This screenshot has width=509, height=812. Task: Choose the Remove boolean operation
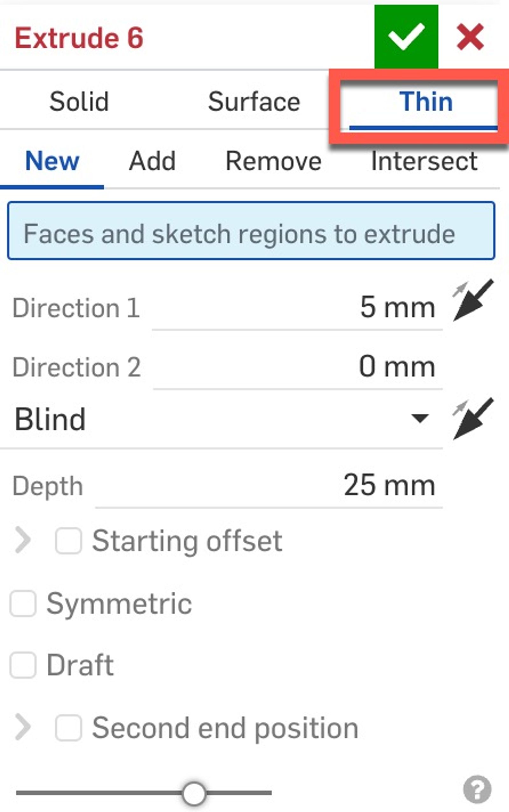tap(273, 162)
